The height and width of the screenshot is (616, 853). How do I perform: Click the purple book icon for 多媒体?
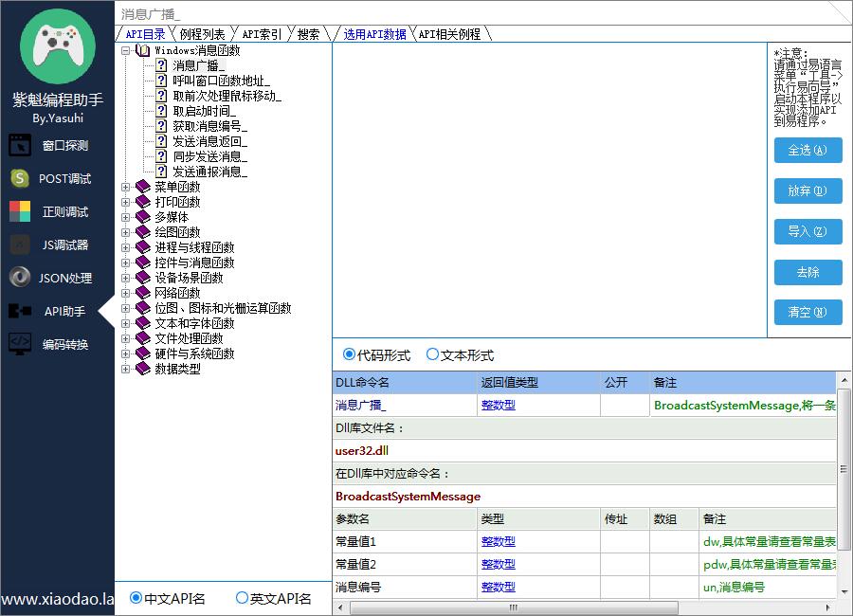coord(142,217)
